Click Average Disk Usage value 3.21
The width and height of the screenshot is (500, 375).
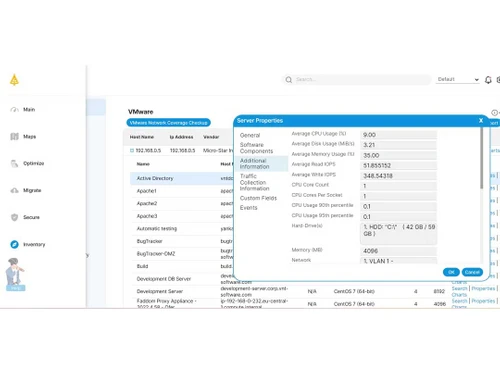tap(398, 145)
